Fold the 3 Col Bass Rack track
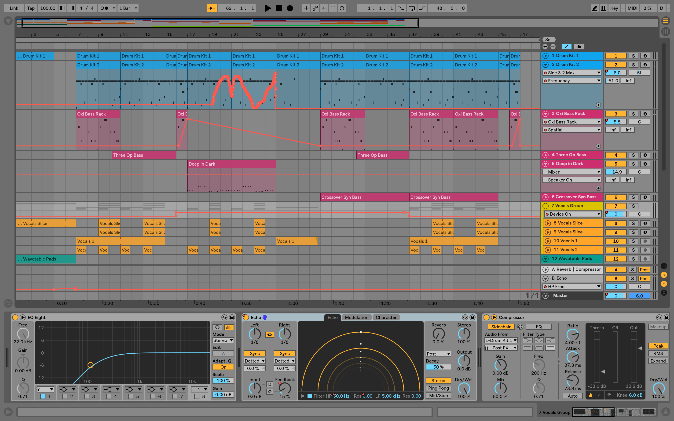Viewport: 674px width, 421px height. click(545, 114)
